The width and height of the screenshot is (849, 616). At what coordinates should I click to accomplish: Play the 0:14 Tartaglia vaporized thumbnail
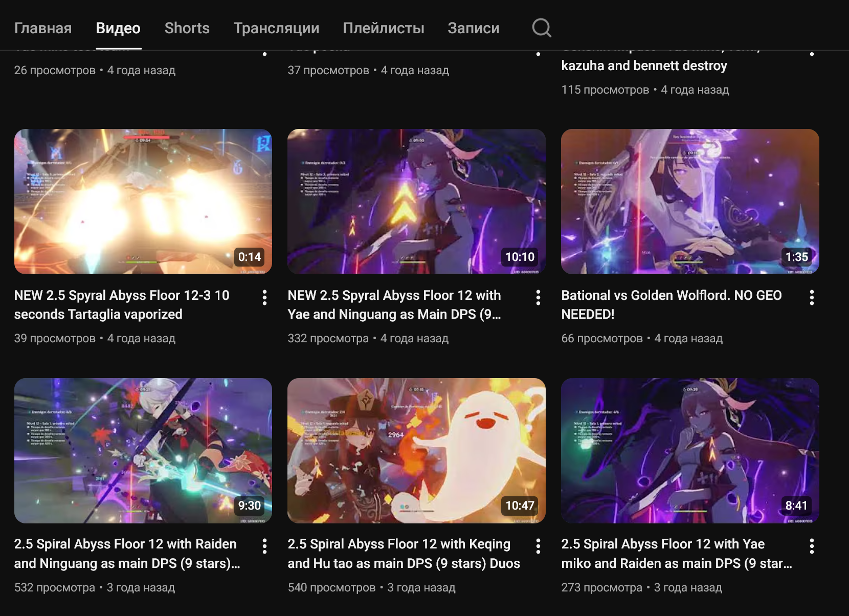point(143,202)
